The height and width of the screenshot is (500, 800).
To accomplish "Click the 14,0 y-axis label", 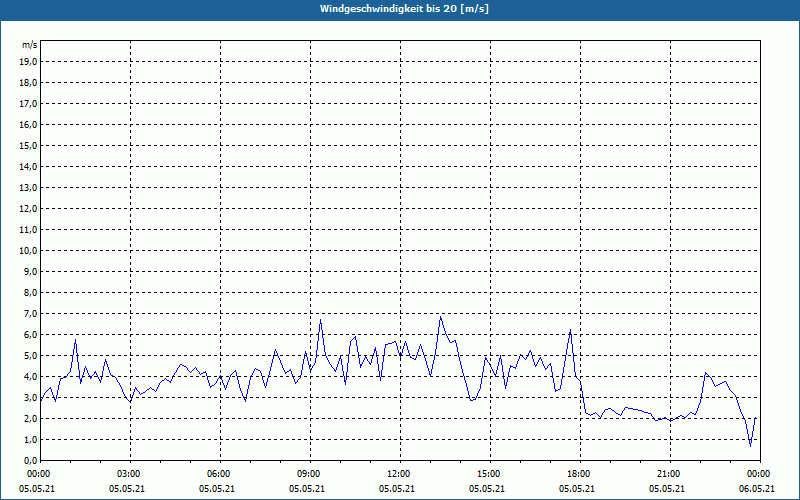I will click(28, 167).
